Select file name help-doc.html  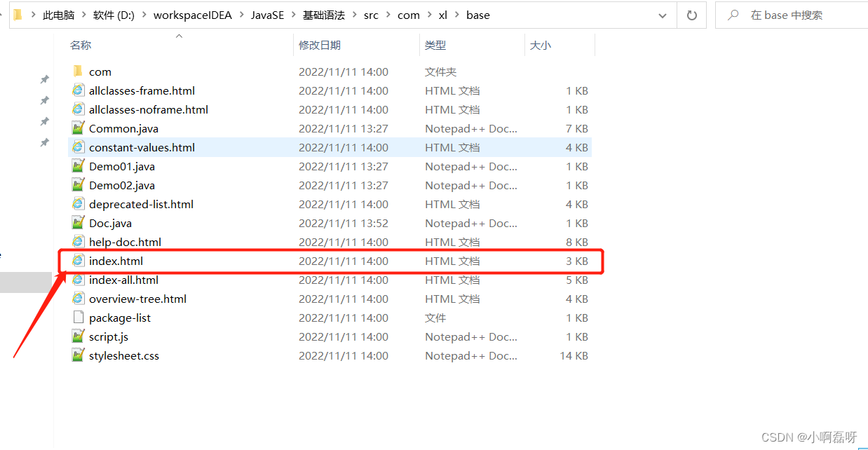pyautogui.click(x=125, y=242)
